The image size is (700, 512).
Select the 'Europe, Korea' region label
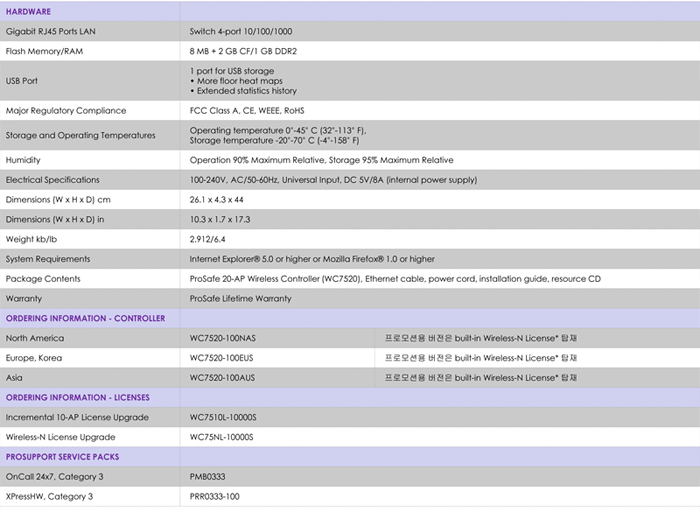click(x=34, y=358)
